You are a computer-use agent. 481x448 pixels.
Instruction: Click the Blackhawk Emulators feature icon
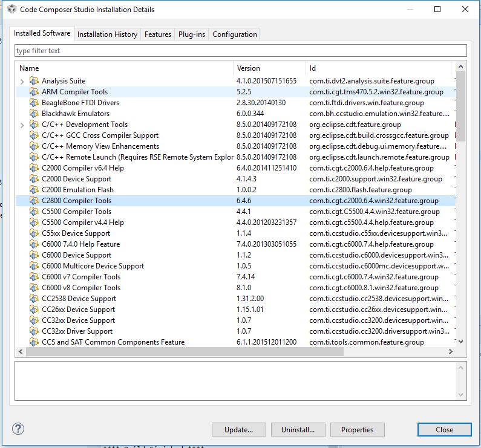[x=34, y=114]
